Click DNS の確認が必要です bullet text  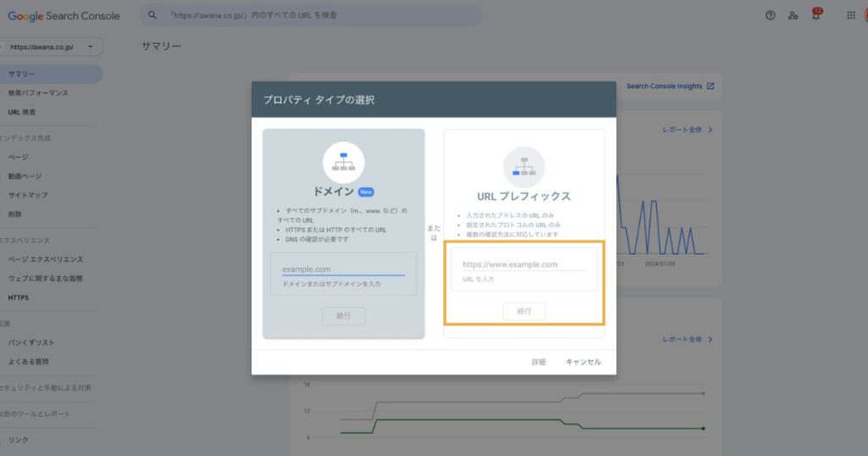[x=317, y=240]
